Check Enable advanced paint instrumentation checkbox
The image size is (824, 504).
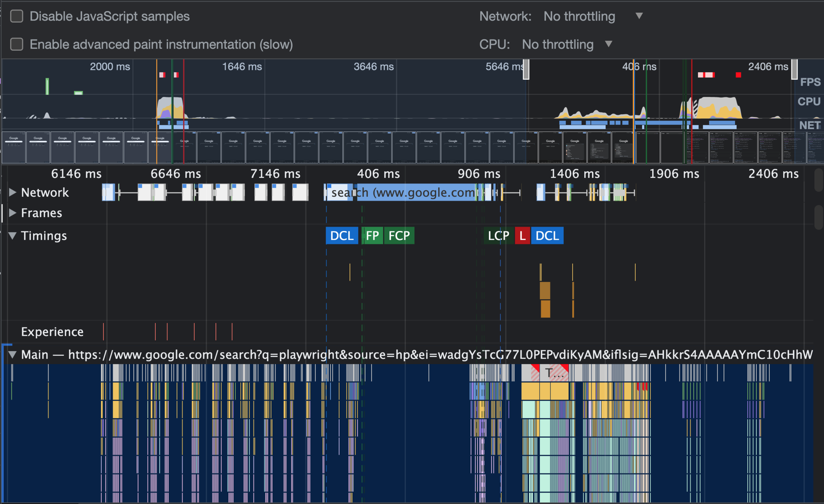(17, 44)
